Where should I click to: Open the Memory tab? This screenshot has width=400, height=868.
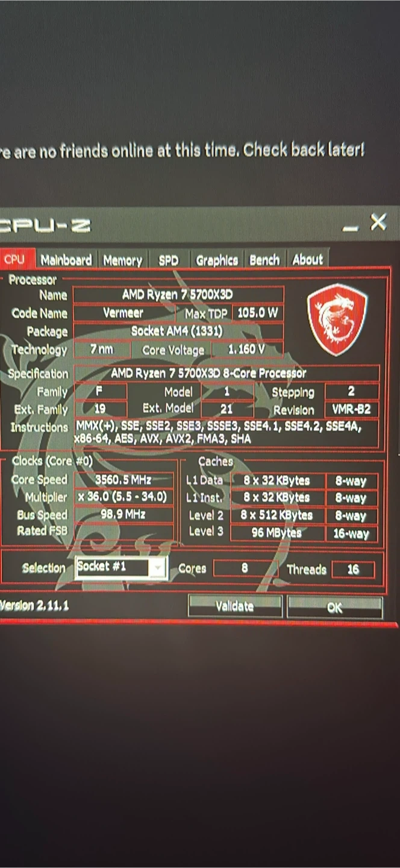coord(122,260)
